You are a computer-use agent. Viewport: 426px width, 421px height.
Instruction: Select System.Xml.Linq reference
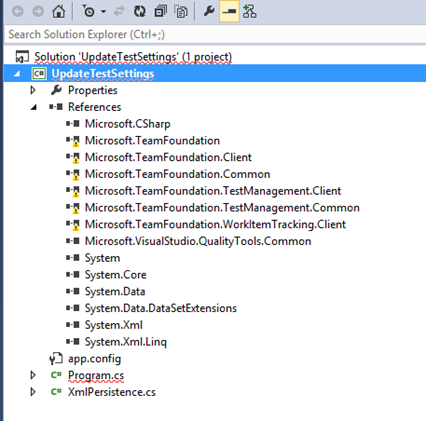(126, 342)
